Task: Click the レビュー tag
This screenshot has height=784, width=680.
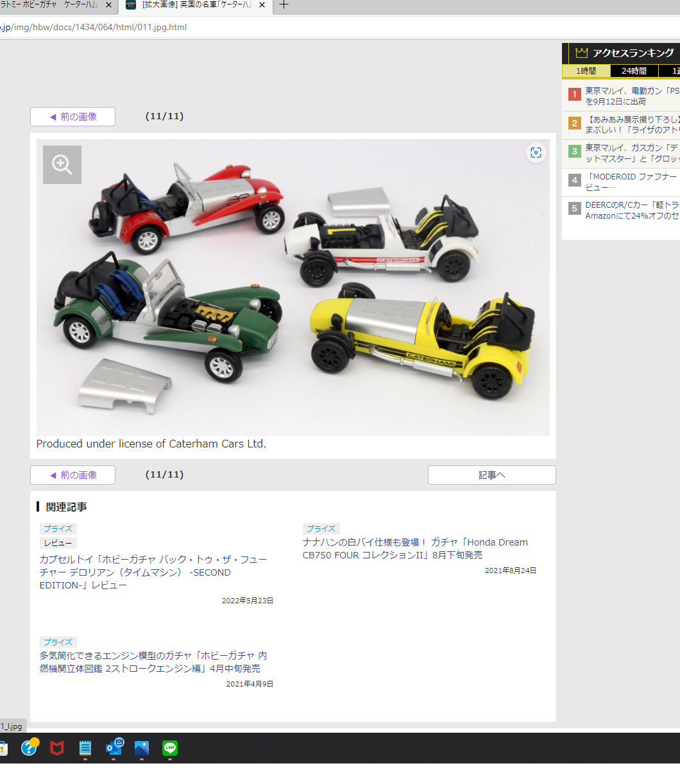Action: [x=58, y=543]
